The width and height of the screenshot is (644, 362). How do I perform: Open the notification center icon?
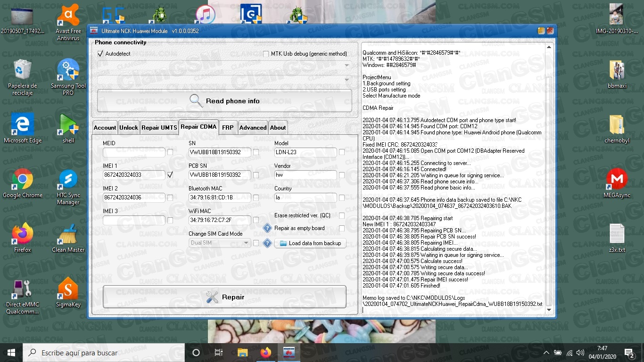629,353
